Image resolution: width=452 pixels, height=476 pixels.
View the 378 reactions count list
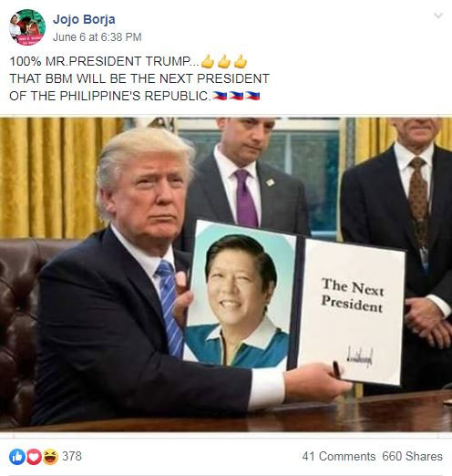72,457
